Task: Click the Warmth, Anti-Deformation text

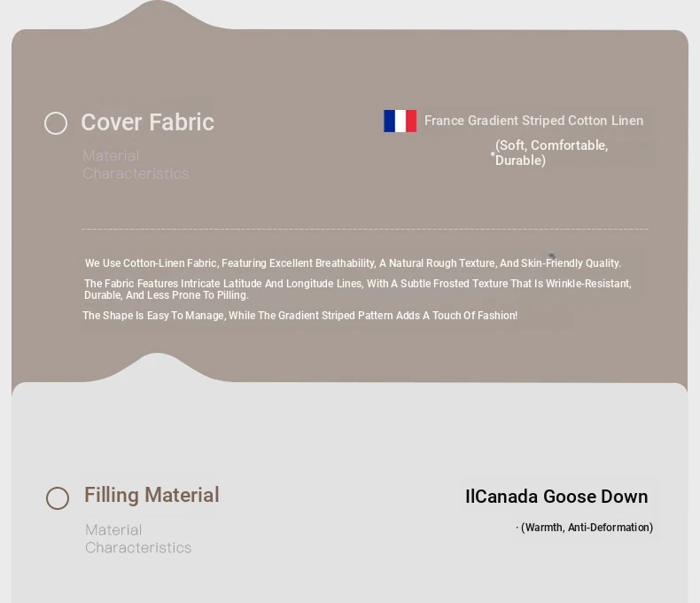Action: pos(587,528)
